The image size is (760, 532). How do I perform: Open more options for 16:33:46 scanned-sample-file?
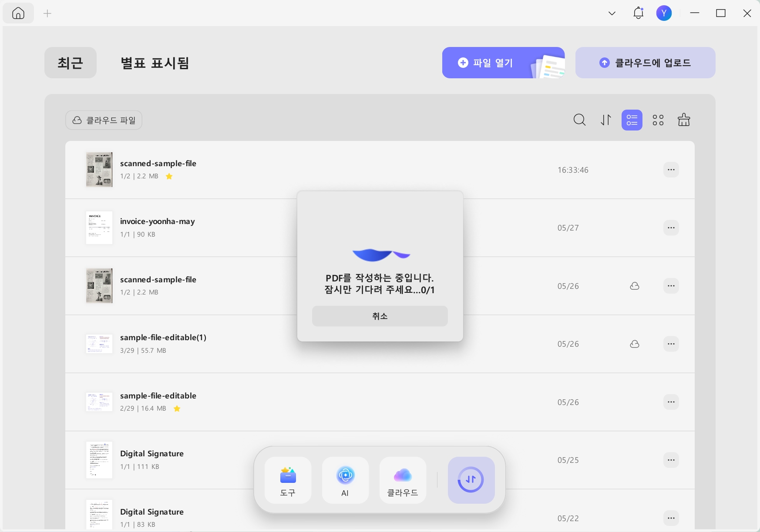(x=671, y=170)
